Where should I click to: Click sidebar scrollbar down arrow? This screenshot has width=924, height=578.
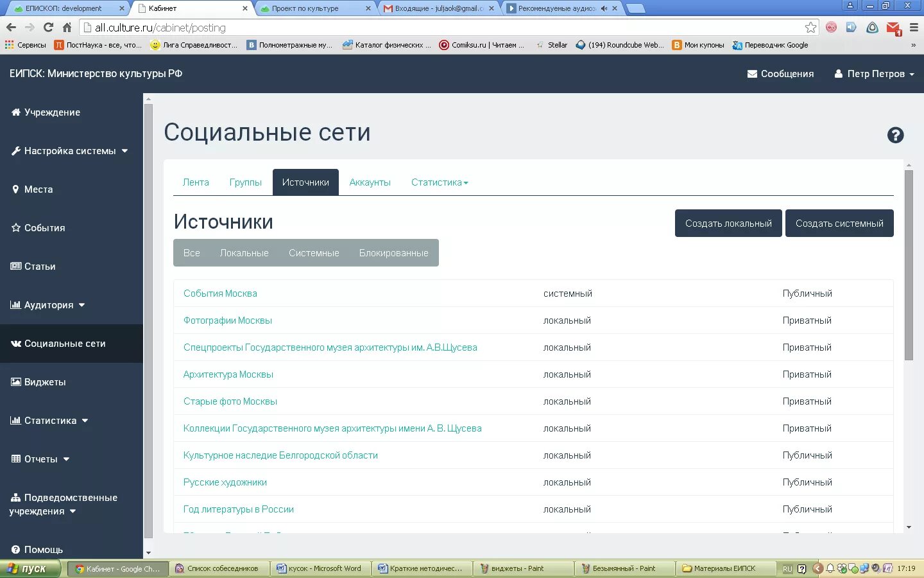click(x=148, y=553)
